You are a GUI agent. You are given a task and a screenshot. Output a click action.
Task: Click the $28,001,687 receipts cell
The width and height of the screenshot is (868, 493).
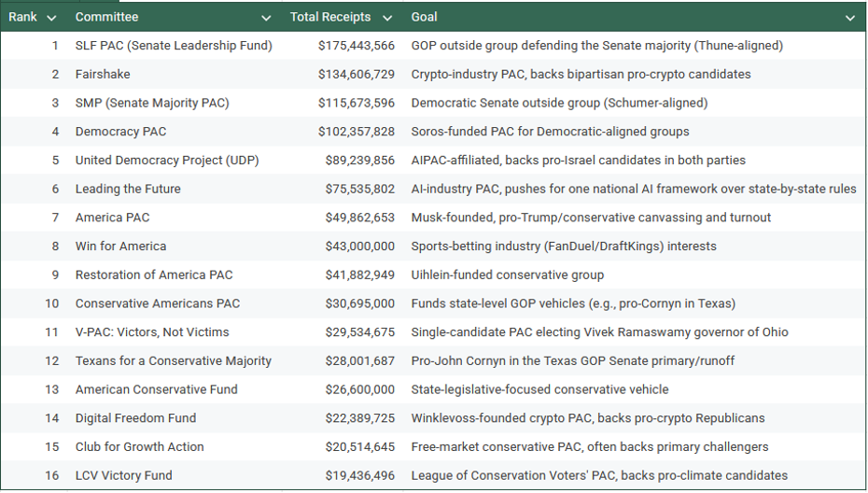click(343, 361)
